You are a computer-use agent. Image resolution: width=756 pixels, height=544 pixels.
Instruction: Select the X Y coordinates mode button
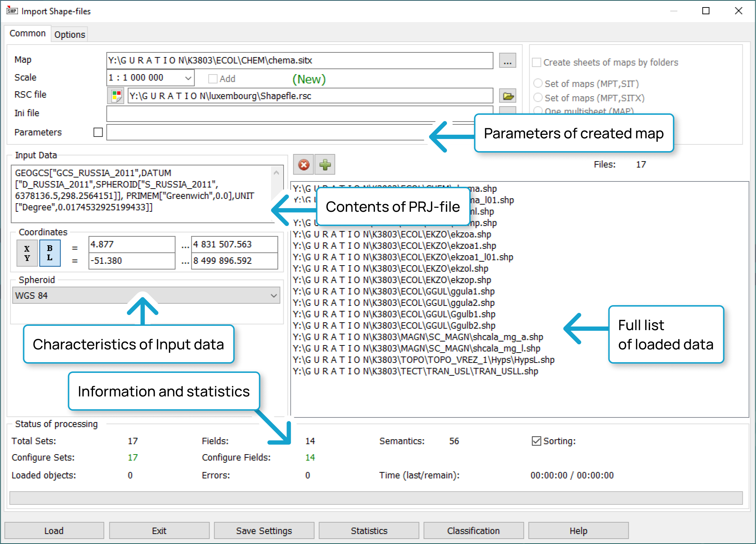27,253
